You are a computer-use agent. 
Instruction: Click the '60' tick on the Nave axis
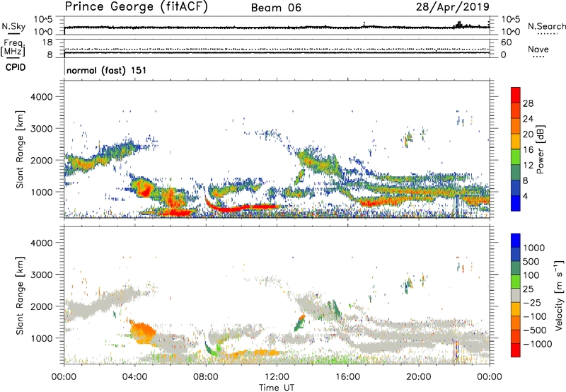pyautogui.click(x=506, y=42)
